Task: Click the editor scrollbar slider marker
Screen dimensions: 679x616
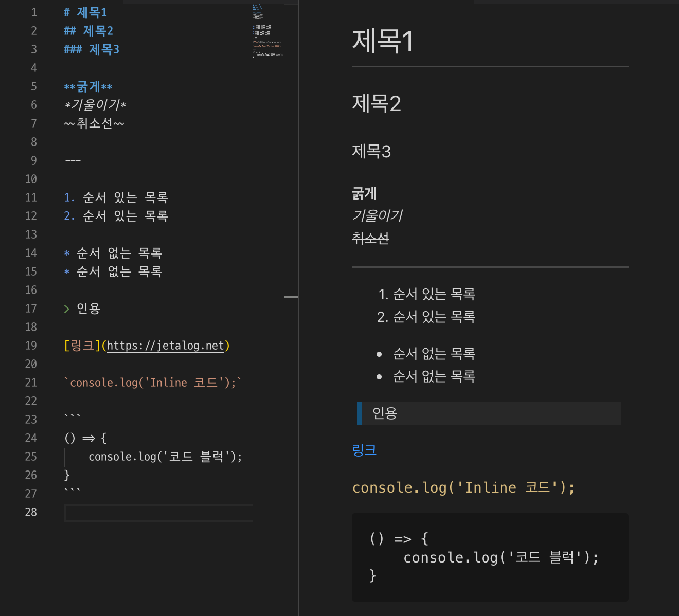Action: (x=292, y=297)
